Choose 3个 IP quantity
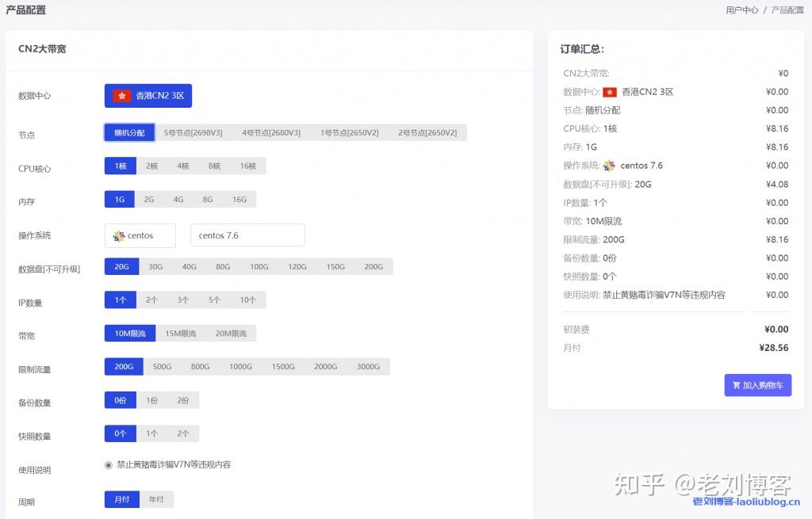The height and width of the screenshot is (519, 812). pyautogui.click(x=183, y=300)
